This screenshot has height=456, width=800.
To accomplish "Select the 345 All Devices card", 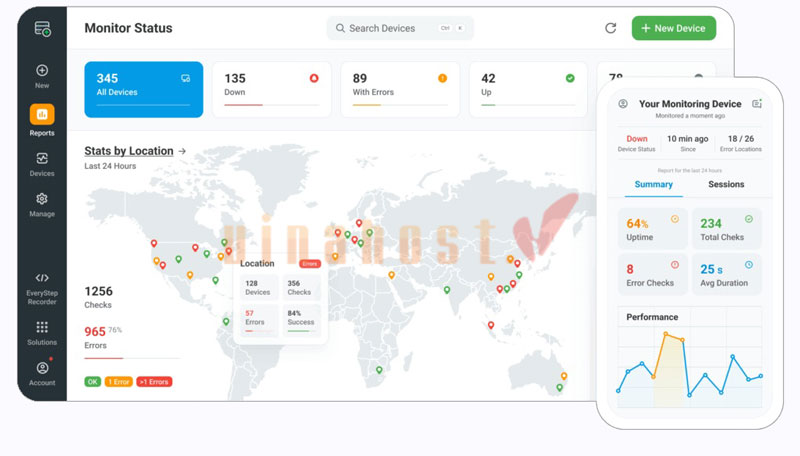I will 143,89.
